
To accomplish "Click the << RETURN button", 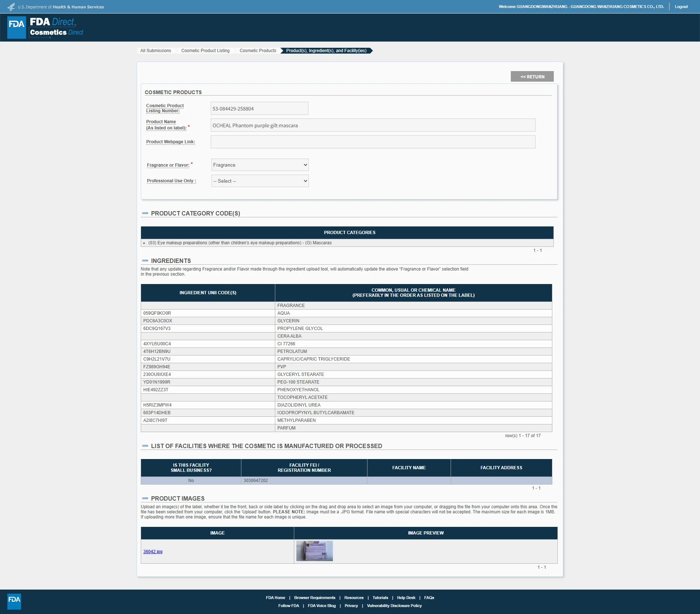I will pos(532,77).
